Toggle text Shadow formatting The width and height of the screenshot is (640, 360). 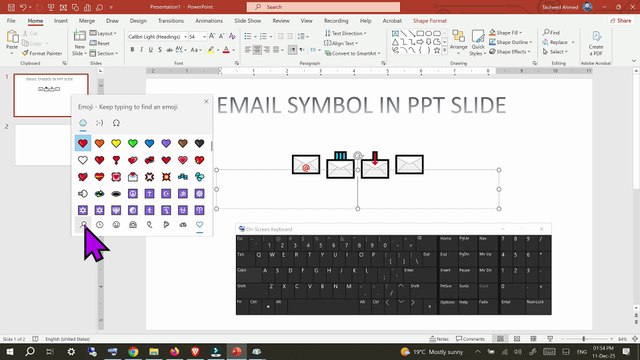(x=160, y=50)
